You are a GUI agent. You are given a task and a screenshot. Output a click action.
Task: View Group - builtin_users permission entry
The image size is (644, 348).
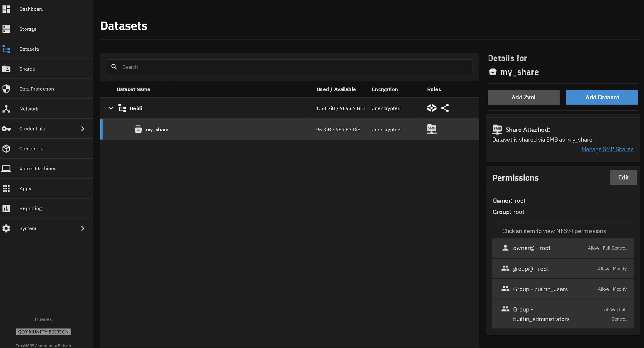(x=563, y=289)
